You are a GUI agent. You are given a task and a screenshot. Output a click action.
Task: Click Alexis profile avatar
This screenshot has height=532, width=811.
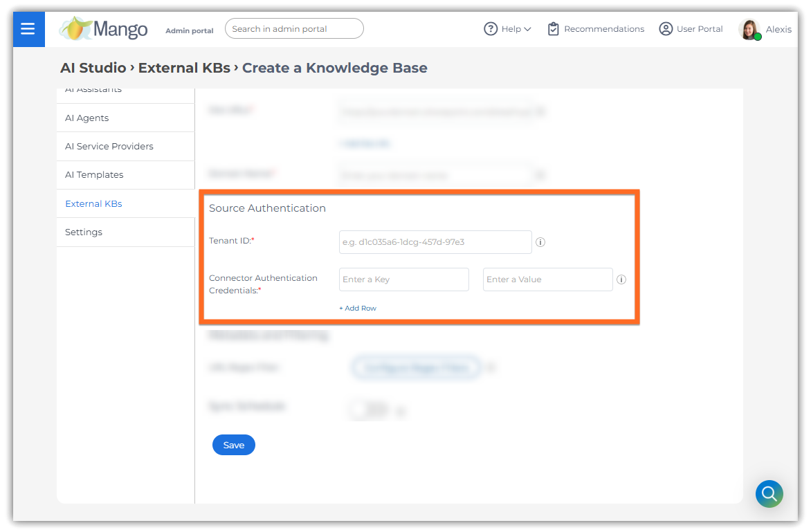(x=749, y=30)
